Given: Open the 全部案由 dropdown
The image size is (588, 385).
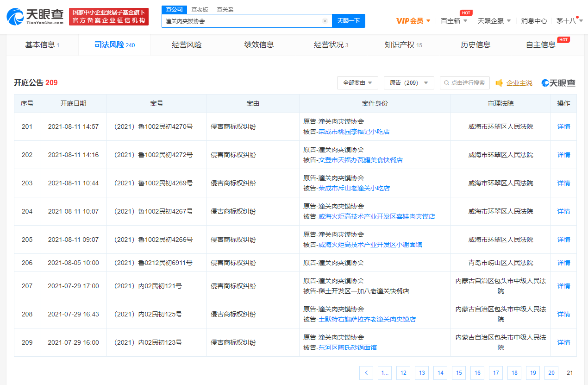Looking at the screenshot, I should coord(358,83).
